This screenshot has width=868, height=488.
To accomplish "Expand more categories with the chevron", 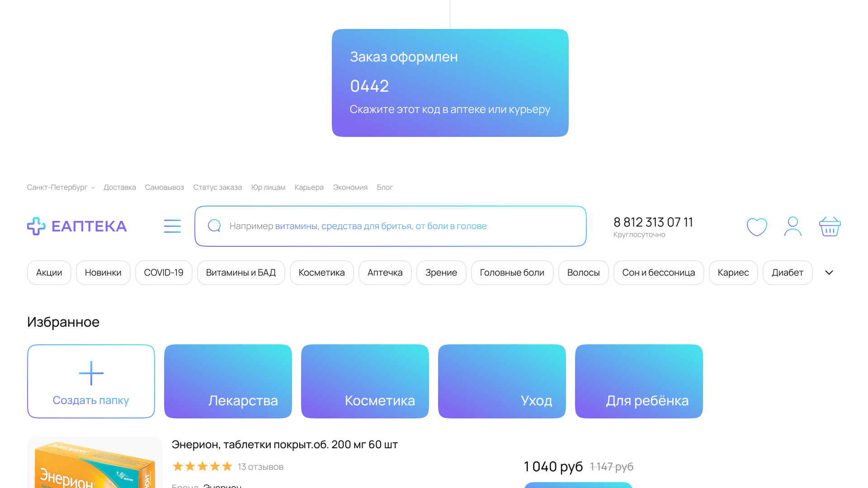I will [829, 272].
